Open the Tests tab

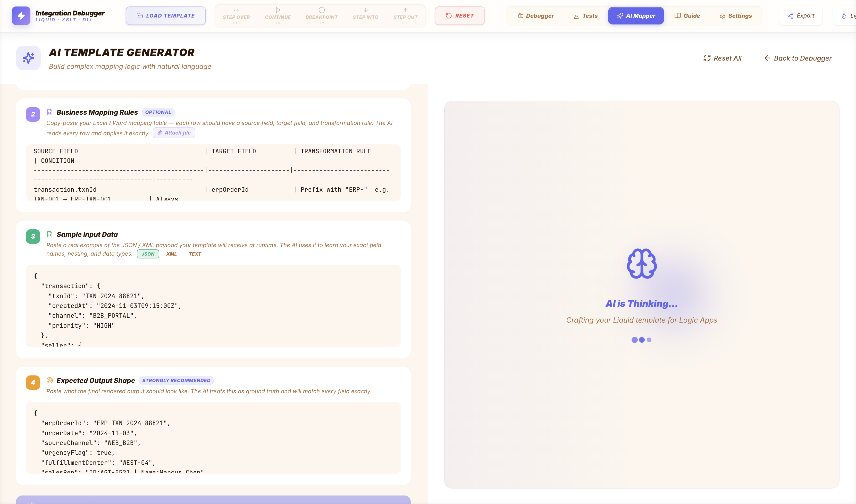click(x=585, y=16)
